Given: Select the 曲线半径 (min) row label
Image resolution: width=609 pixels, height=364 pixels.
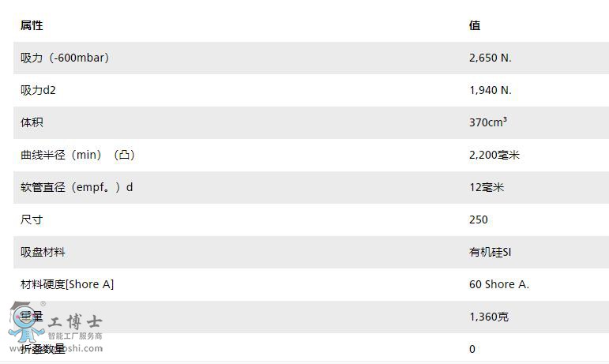Looking at the screenshot, I should [77, 155].
